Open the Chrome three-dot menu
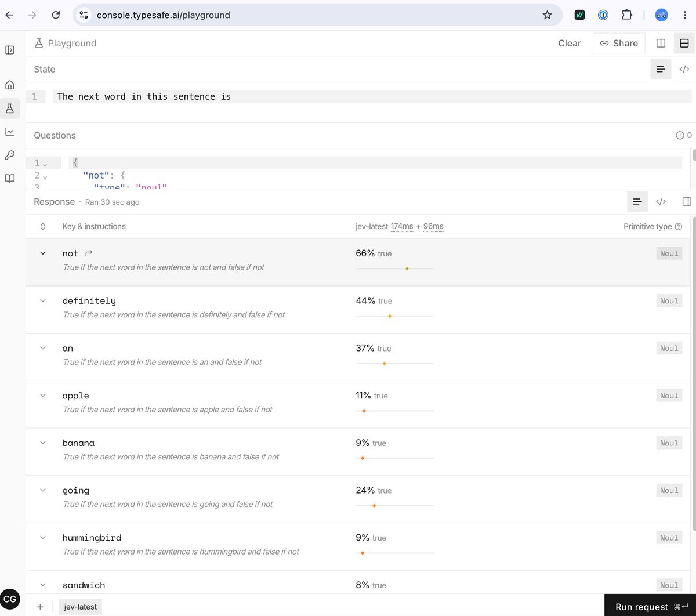696x616 pixels. [685, 15]
